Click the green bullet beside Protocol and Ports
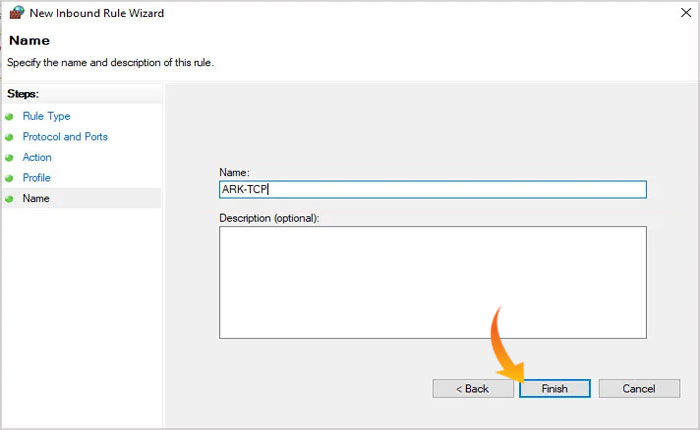This screenshot has width=700, height=430. tap(9, 137)
